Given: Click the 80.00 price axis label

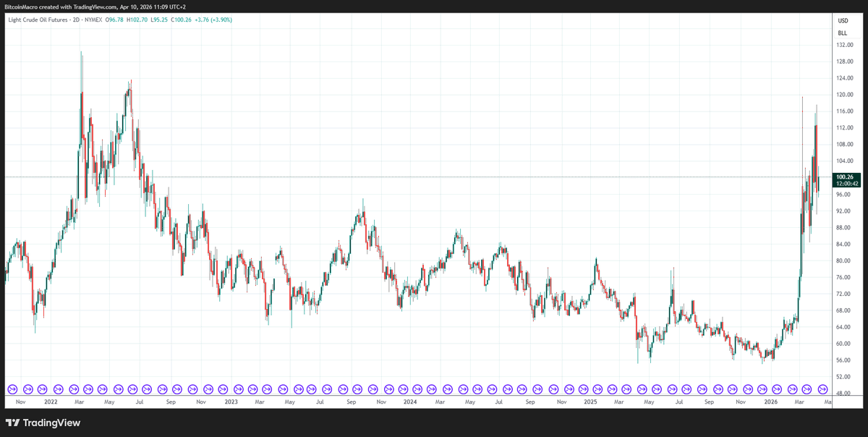Looking at the screenshot, I should coord(845,261).
